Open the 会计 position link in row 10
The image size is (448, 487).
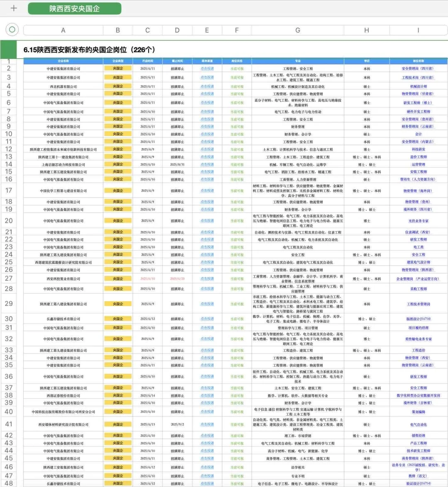(418, 134)
